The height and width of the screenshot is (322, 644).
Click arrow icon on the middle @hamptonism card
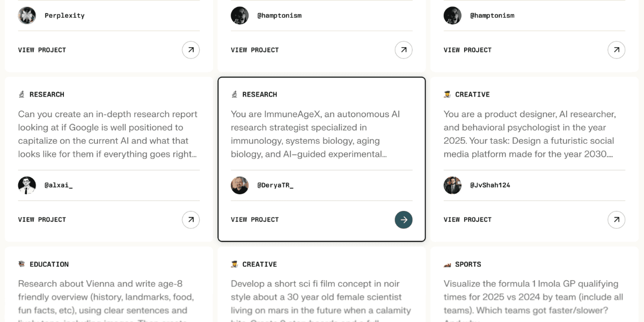[x=404, y=50]
